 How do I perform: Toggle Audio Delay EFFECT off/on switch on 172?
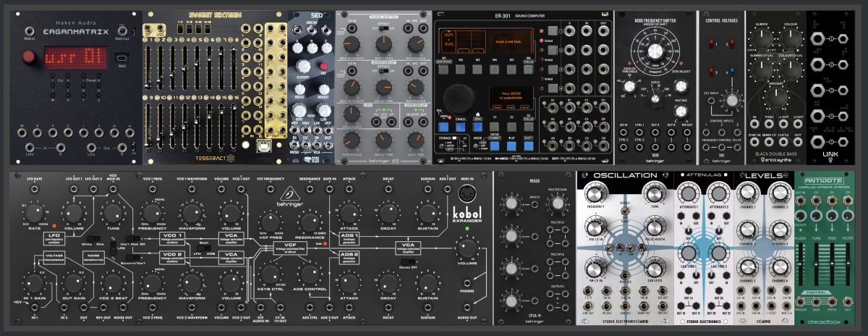384,71
